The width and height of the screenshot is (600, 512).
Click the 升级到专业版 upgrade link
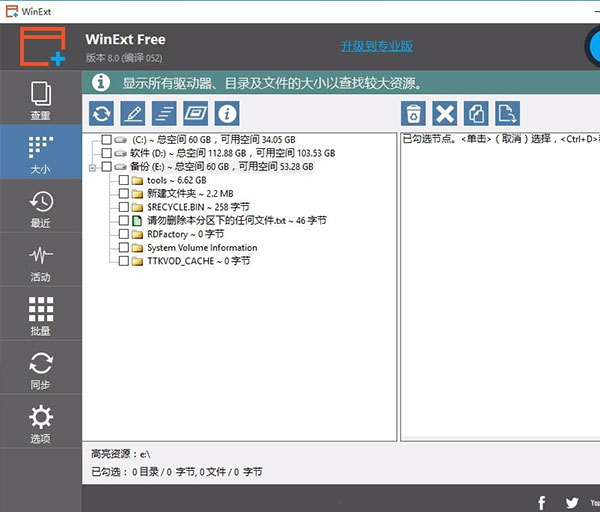377,46
